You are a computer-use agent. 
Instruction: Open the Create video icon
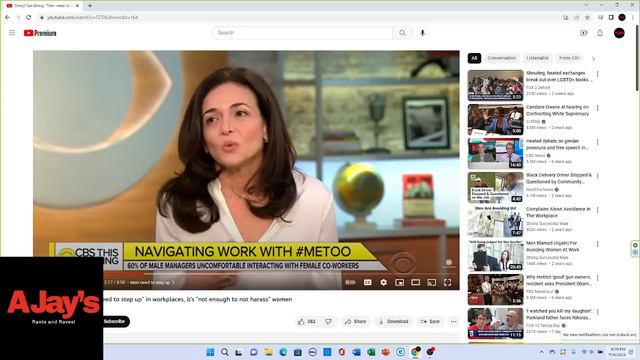(584, 33)
